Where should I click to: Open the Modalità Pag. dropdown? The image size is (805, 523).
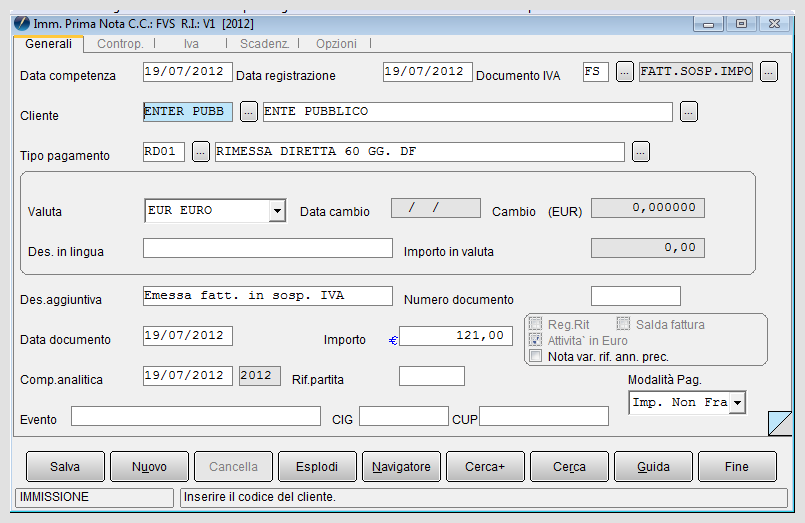click(x=737, y=403)
